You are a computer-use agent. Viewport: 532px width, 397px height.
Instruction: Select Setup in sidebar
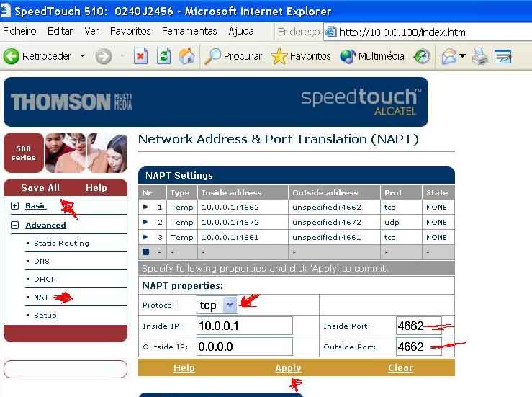pos(45,315)
